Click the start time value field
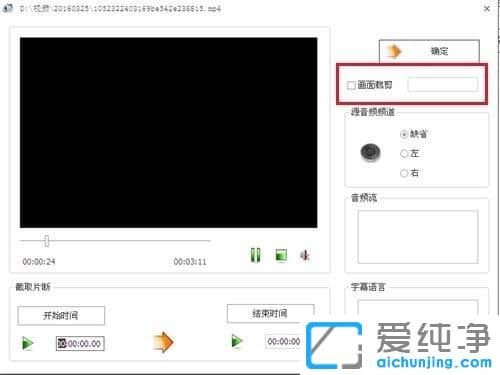The width and height of the screenshot is (500, 375). pyautogui.click(x=80, y=343)
